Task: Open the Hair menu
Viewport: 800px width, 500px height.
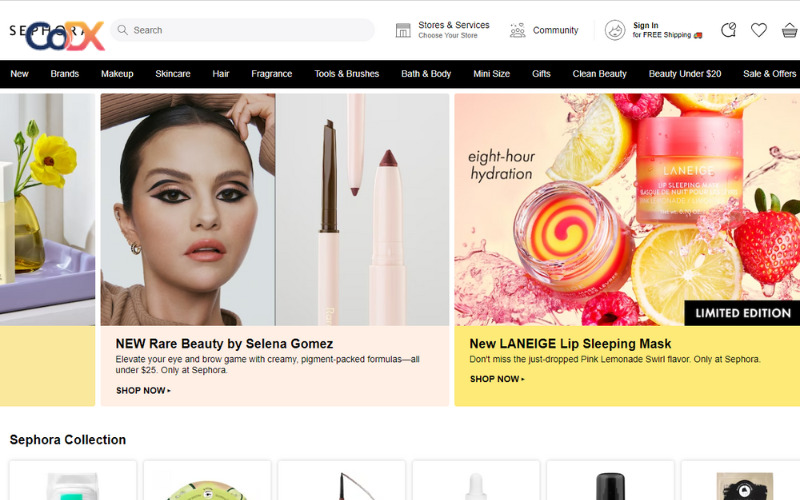Action: coord(221,74)
